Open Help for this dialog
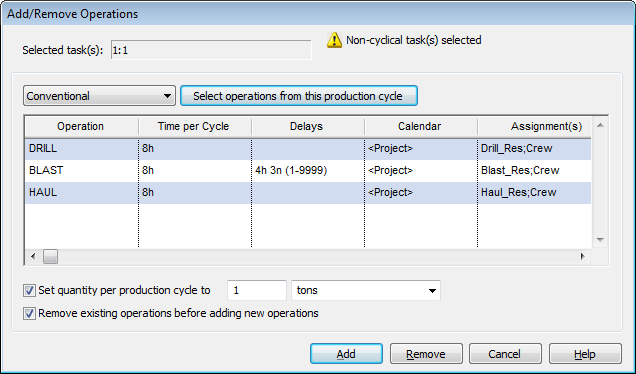636x374 pixels. pos(585,354)
